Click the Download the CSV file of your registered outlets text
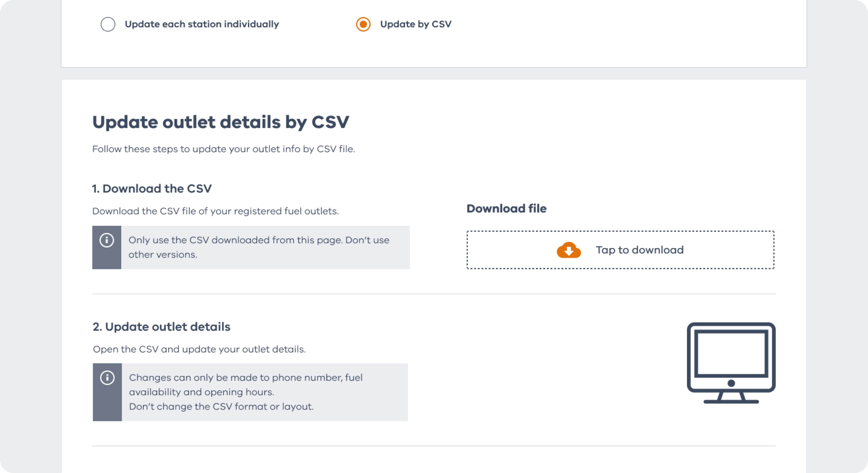 click(215, 211)
